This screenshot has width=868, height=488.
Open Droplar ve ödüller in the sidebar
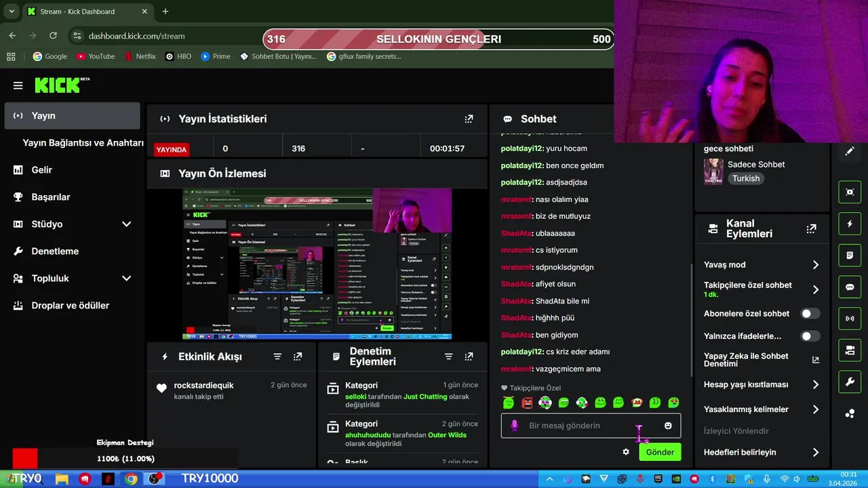72,306
